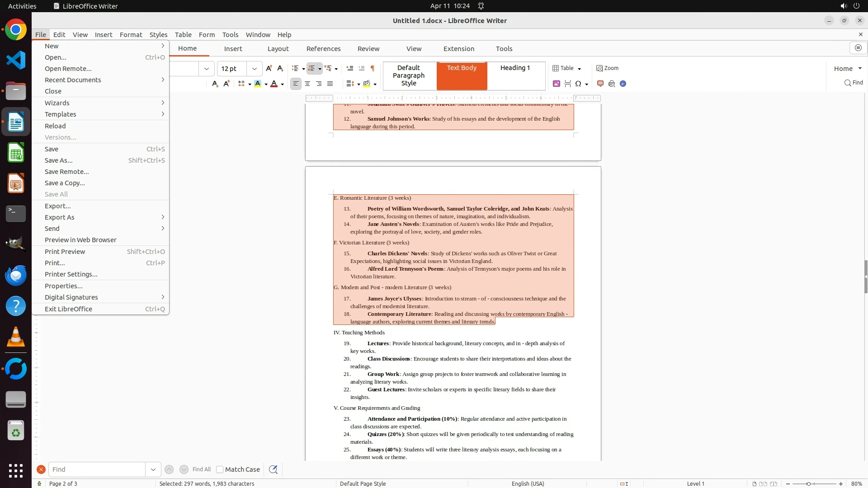Viewport: 868px width, 488px height.
Task: Toggle ordered list numbering button
Action: (311, 68)
